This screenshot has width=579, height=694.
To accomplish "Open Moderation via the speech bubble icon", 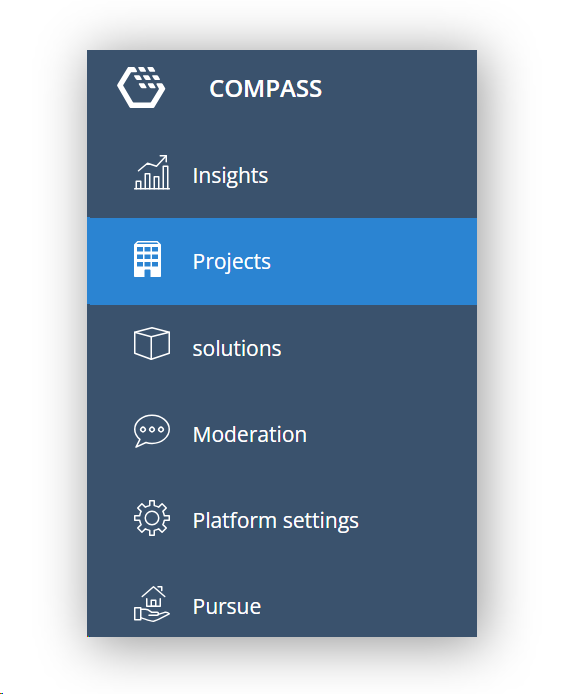I will 152,431.
